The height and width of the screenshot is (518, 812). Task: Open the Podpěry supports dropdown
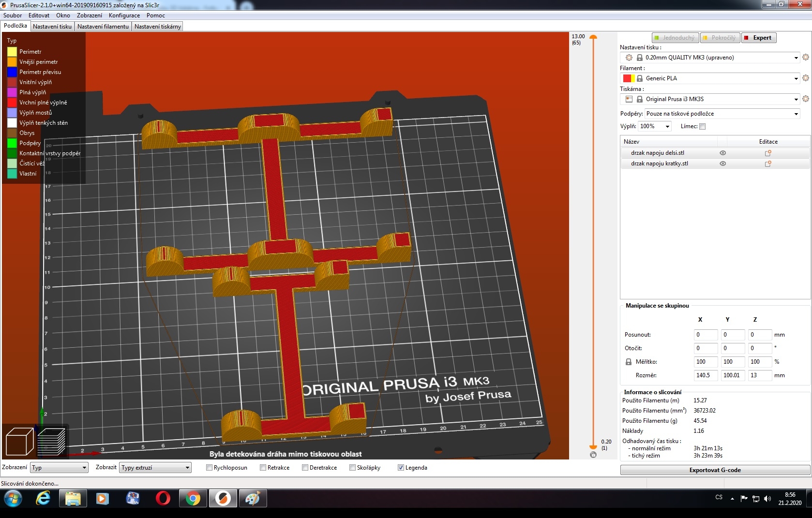(722, 114)
